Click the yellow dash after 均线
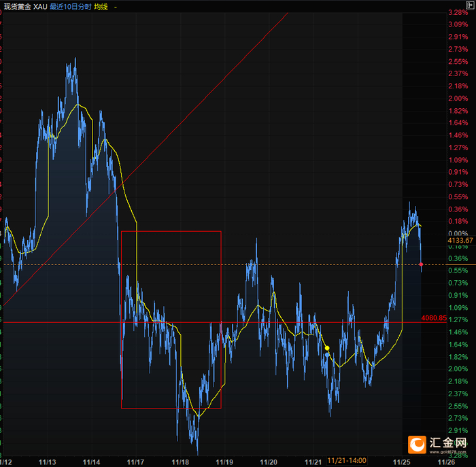476x467 pixels. (x=116, y=7)
